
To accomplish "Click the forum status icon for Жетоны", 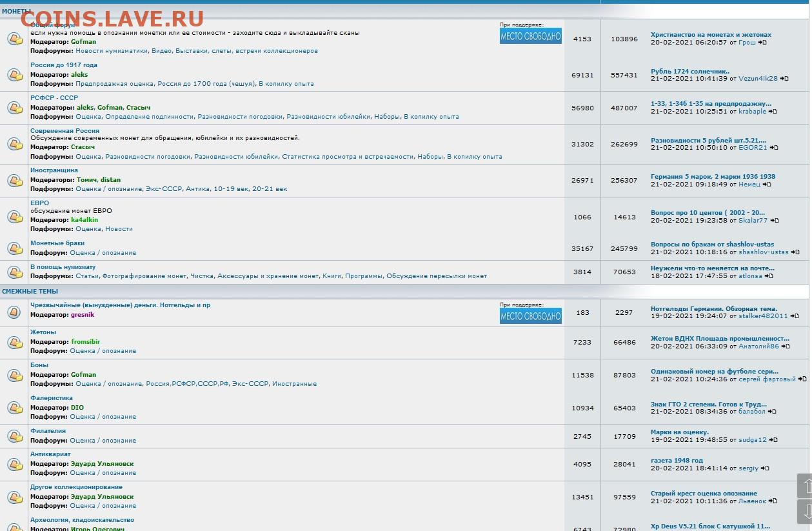I will [x=14, y=342].
